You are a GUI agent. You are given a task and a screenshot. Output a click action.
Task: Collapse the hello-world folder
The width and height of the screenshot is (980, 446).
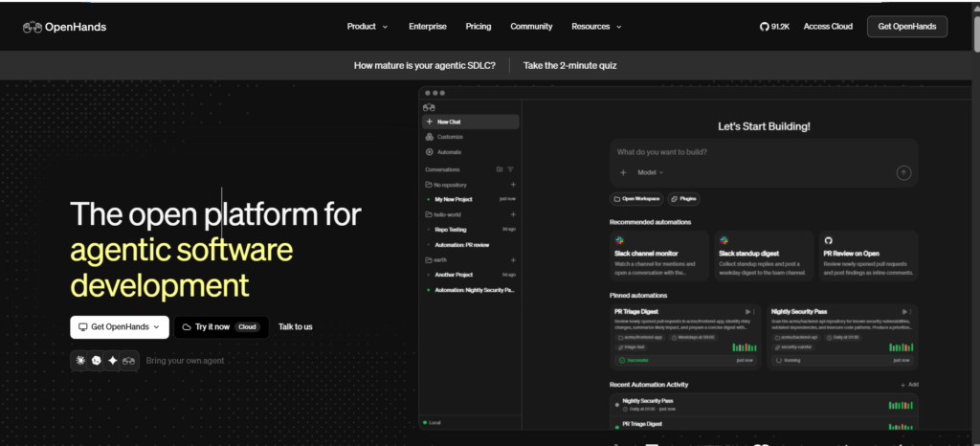click(442, 214)
